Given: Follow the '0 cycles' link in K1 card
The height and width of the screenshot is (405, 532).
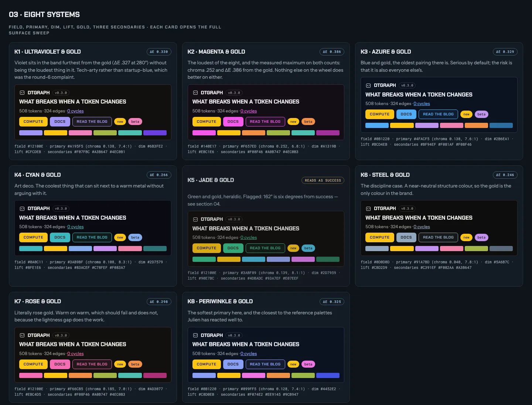Looking at the screenshot, I should (75, 111).
